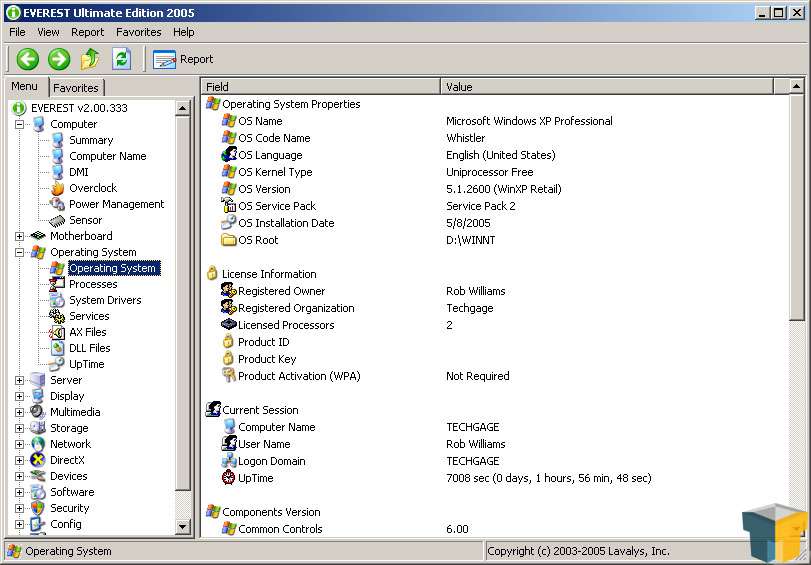This screenshot has width=811, height=565.
Task: Click the Value column header
Action: [607, 86]
